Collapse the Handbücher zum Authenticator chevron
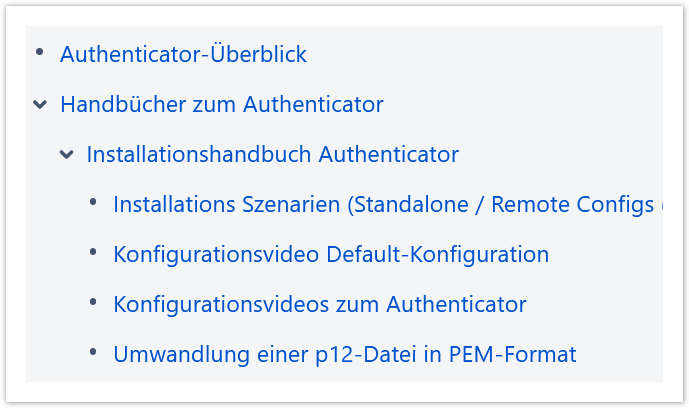The width and height of the screenshot is (689, 408). click(40, 104)
